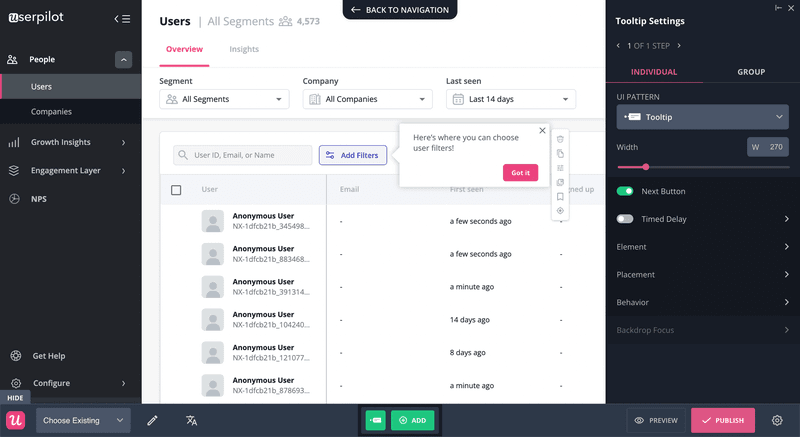Click the Preview button

click(x=656, y=420)
